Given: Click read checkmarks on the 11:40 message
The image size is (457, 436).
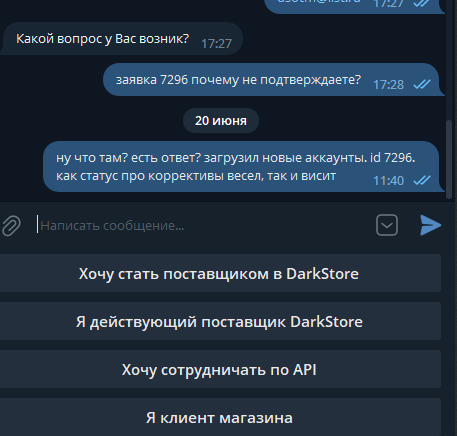Looking at the screenshot, I should [x=422, y=180].
